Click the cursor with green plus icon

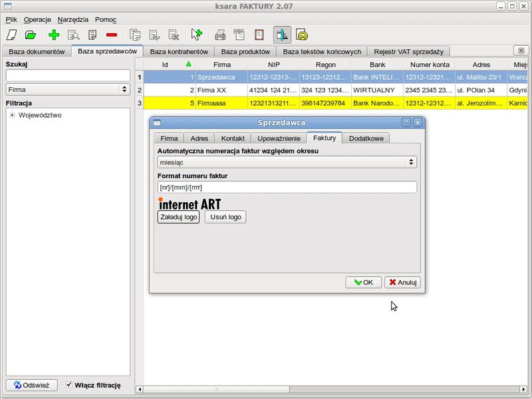click(196, 35)
